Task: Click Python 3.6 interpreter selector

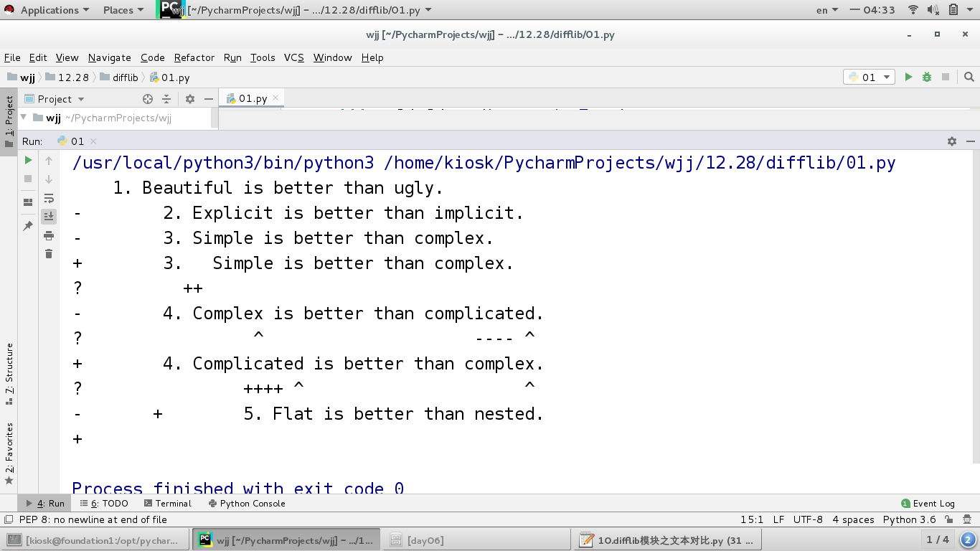Action: point(909,519)
